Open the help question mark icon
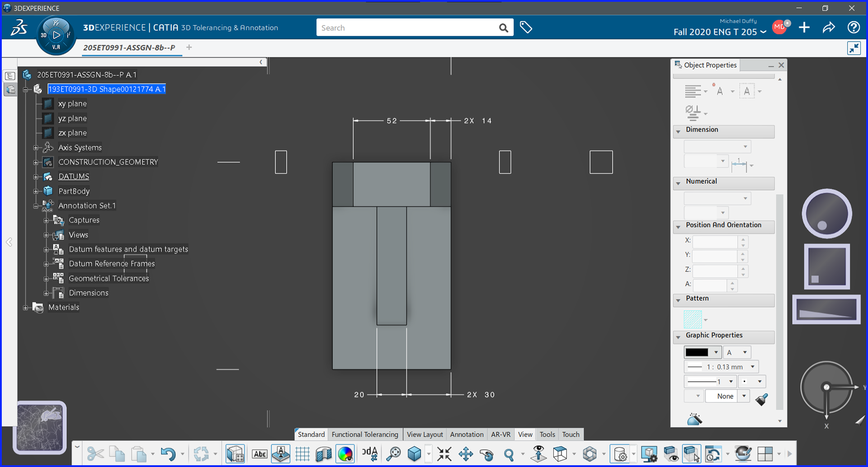 point(854,28)
